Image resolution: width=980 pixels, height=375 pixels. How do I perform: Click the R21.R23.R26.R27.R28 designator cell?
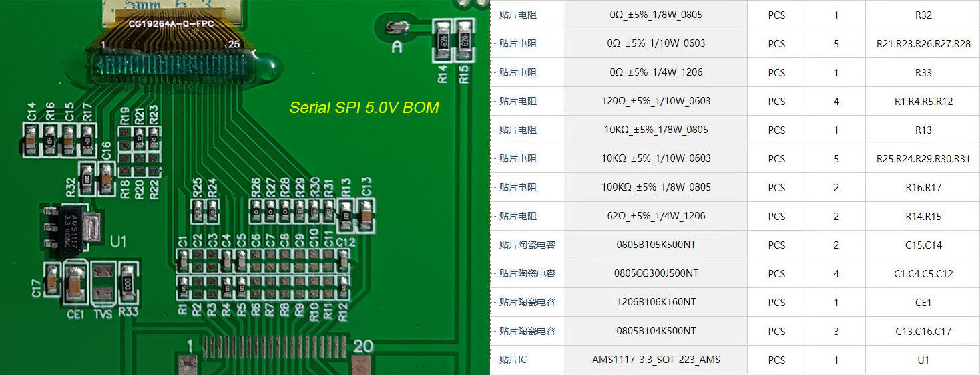tap(923, 44)
